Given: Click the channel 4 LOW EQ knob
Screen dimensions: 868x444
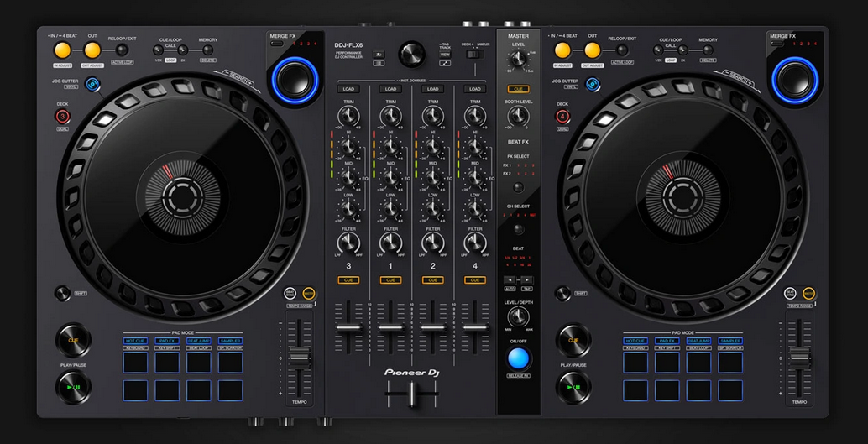Looking at the screenshot, I should coord(475,209).
